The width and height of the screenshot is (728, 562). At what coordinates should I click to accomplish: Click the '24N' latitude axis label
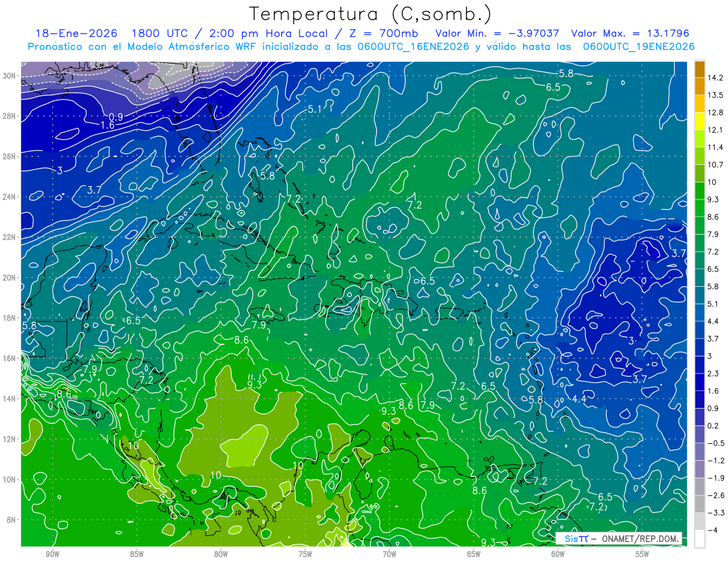click(x=10, y=197)
